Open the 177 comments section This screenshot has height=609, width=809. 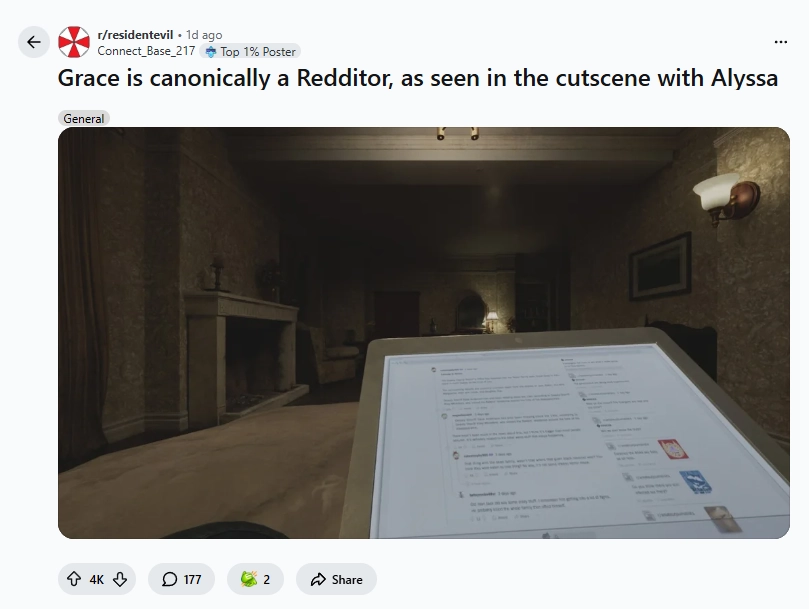point(181,579)
